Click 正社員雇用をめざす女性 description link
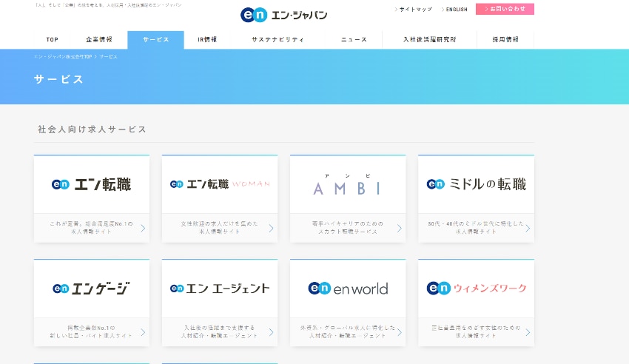Viewport: 629px width, 364px height. [x=476, y=332]
